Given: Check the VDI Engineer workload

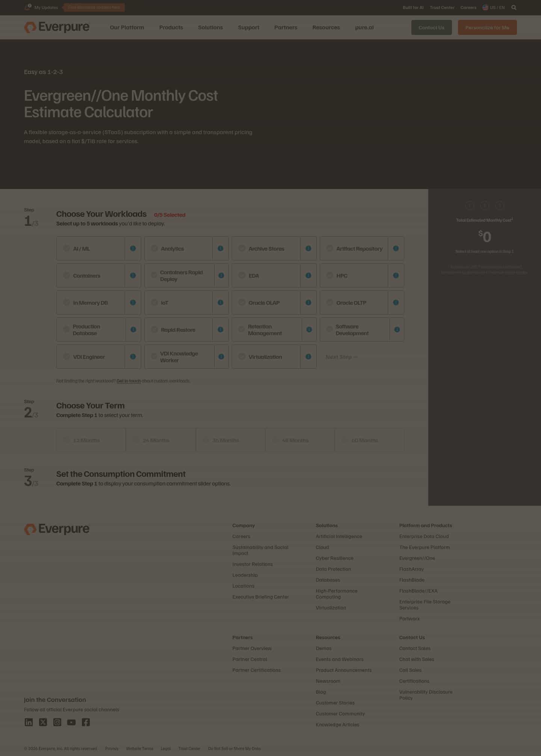Looking at the screenshot, I should tap(91, 357).
